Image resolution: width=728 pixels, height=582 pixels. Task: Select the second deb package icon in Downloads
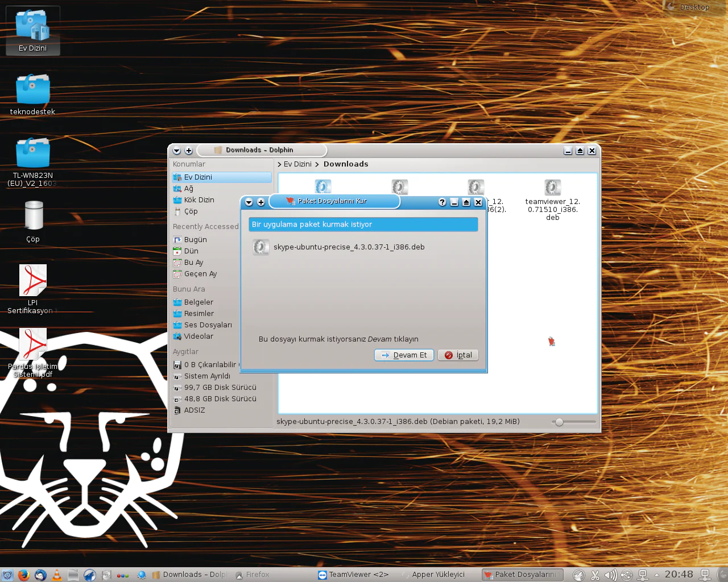[400, 187]
